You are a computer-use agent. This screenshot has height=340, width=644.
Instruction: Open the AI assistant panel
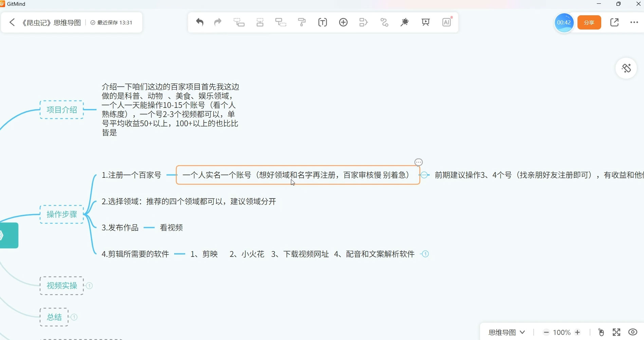click(x=446, y=22)
